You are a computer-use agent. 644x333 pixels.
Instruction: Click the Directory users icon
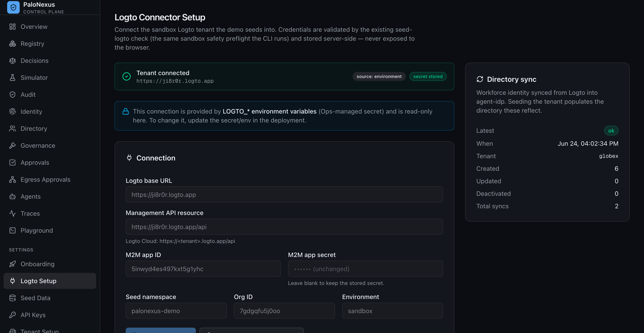(13, 129)
